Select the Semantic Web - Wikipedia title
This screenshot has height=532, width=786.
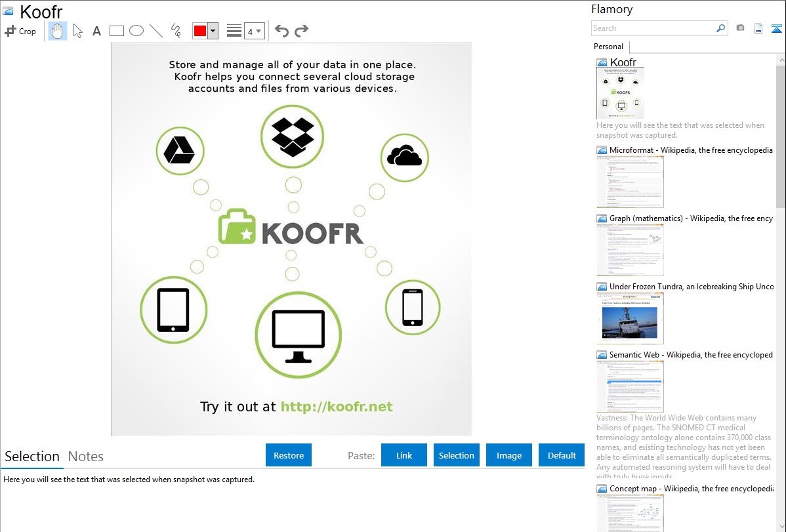(691, 354)
